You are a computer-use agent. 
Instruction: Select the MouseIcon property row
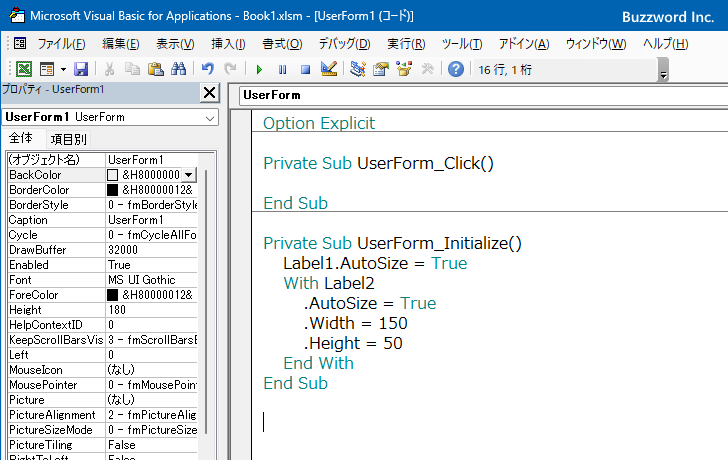(x=103, y=370)
